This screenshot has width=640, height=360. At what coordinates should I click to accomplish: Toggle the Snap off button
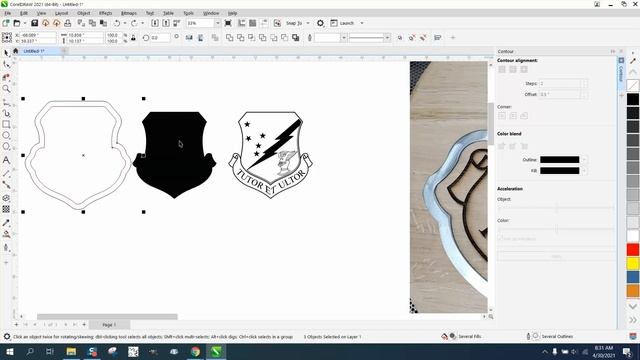pyautogui.click(x=277, y=23)
